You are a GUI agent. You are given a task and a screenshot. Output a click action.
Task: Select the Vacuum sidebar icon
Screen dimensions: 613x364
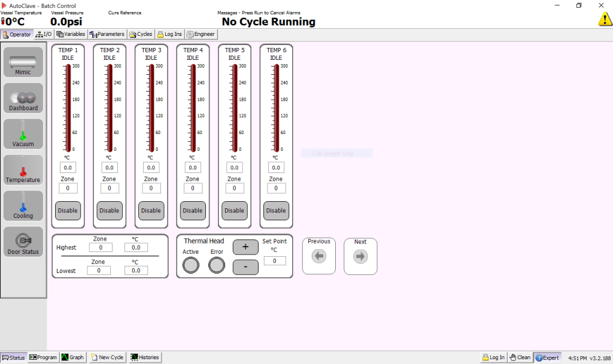click(23, 134)
